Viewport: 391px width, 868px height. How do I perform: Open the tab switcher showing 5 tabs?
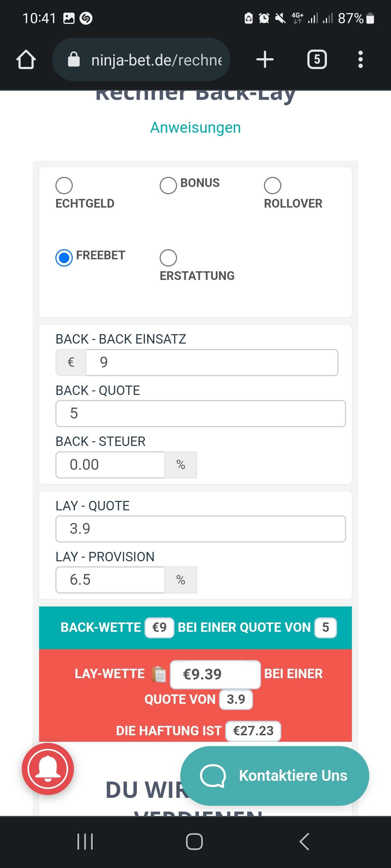(317, 59)
